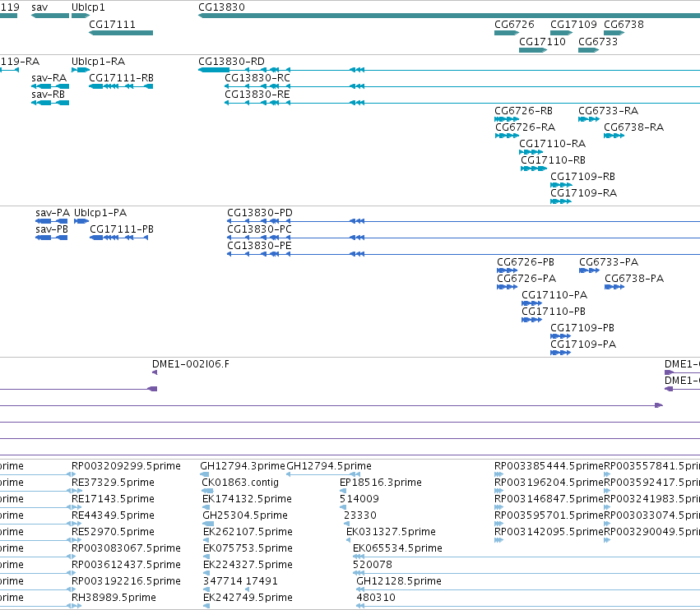Click the RE52970.5prime EST label
This screenshot has height=610, width=700.
(113, 532)
